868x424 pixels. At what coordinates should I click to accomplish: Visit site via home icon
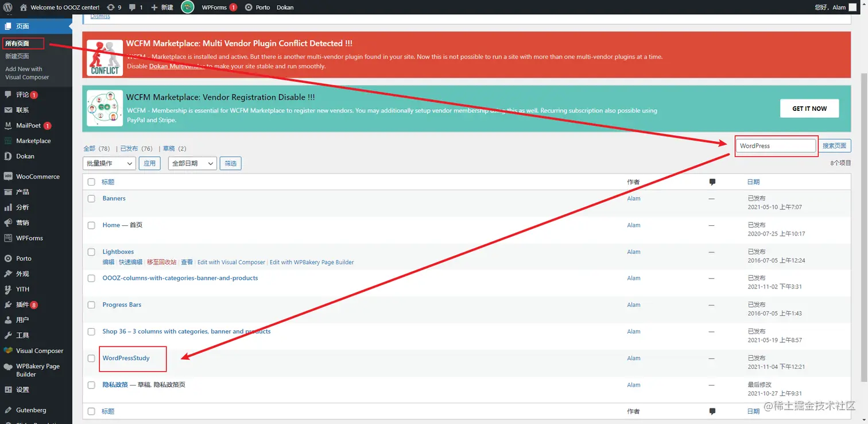click(24, 7)
